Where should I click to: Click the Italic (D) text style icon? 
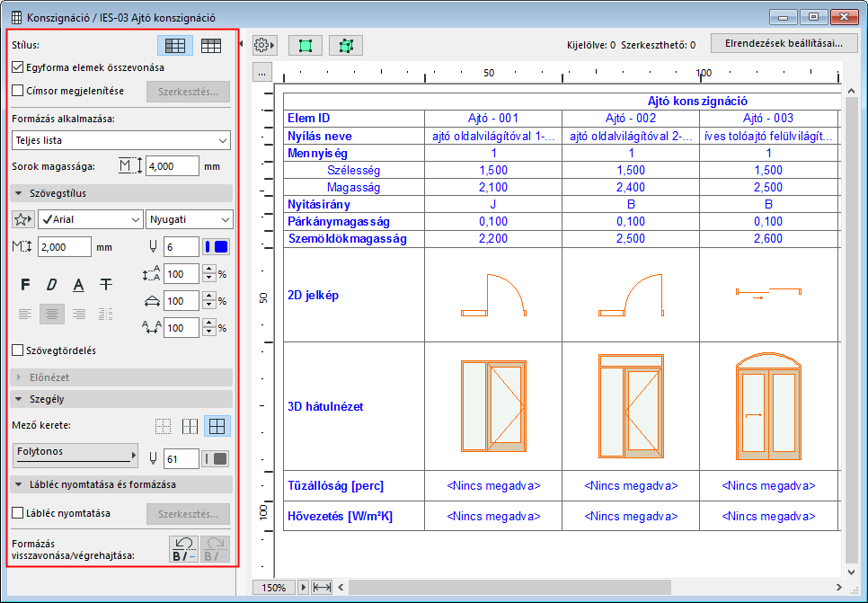(52, 285)
